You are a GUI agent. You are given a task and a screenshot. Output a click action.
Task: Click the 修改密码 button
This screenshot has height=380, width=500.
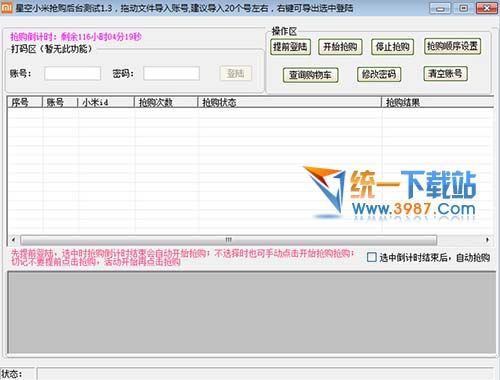379,74
